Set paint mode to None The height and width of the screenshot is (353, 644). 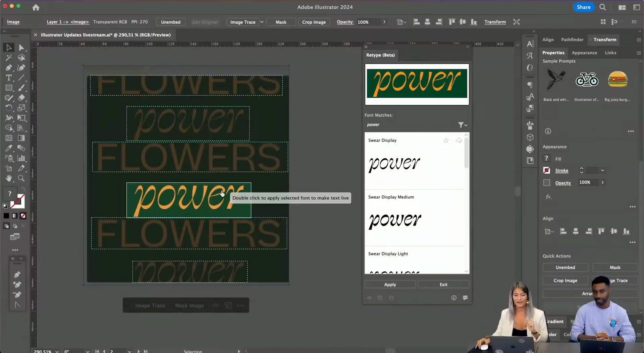(23, 216)
